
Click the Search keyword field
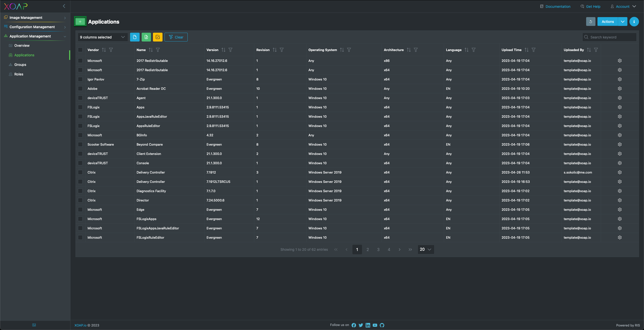[609, 37]
